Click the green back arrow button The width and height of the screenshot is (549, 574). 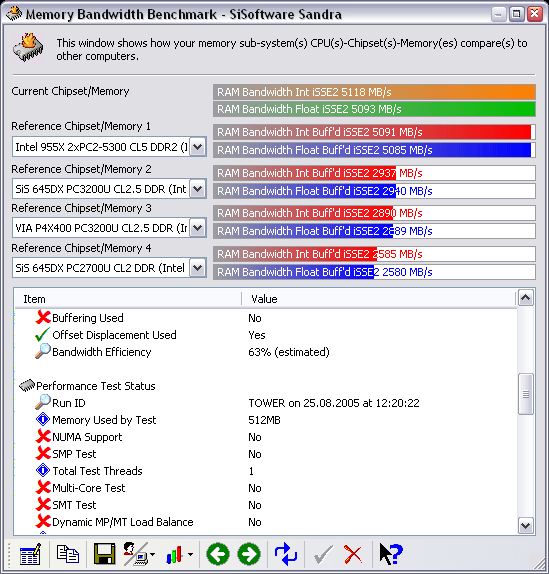[218, 554]
